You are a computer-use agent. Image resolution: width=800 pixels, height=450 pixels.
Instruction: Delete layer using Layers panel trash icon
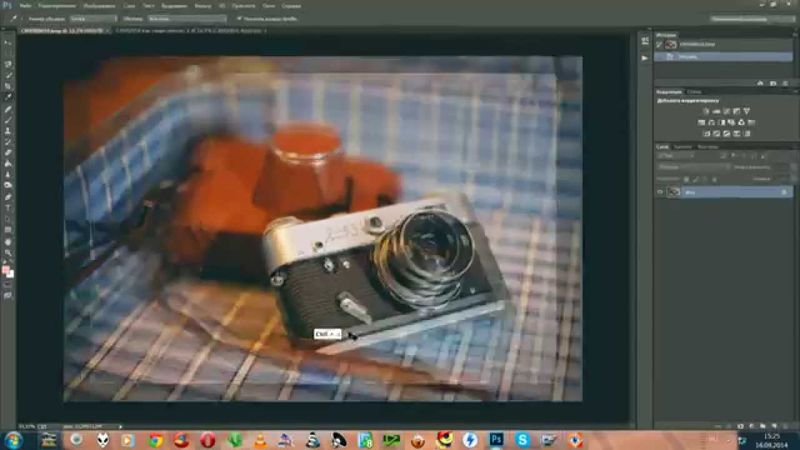[785, 426]
